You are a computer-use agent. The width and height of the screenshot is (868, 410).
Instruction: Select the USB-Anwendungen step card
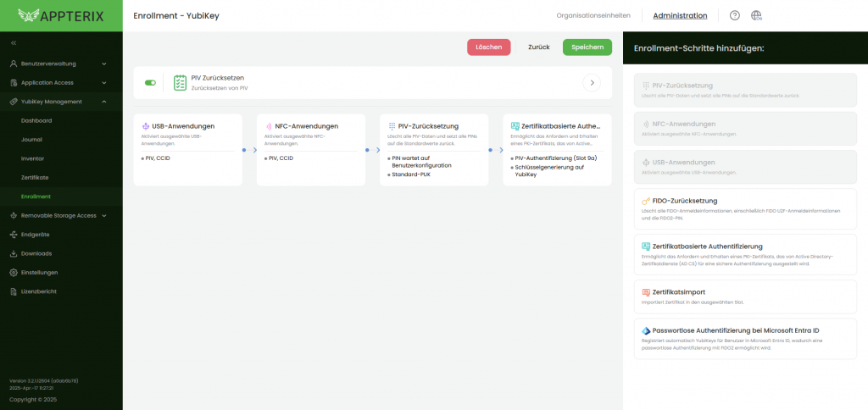tap(187, 149)
